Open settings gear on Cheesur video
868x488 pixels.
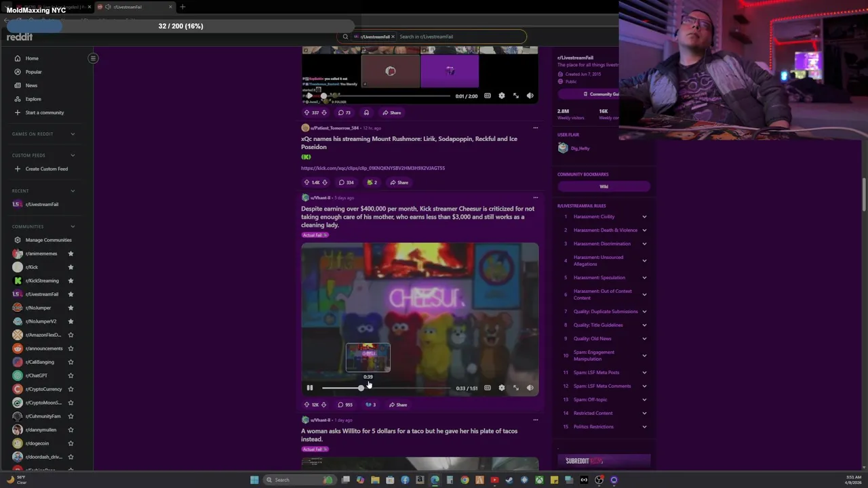tap(502, 388)
